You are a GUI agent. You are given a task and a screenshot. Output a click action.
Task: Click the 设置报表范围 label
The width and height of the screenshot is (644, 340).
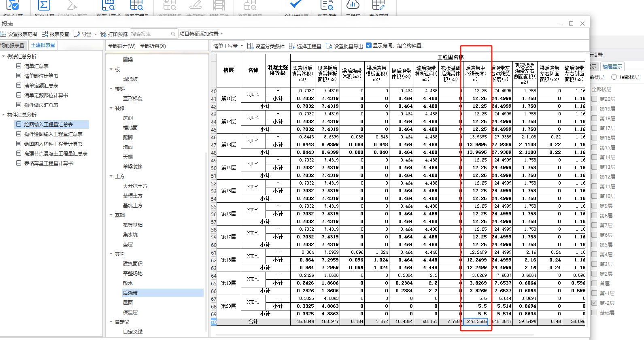tap(23, 34)
